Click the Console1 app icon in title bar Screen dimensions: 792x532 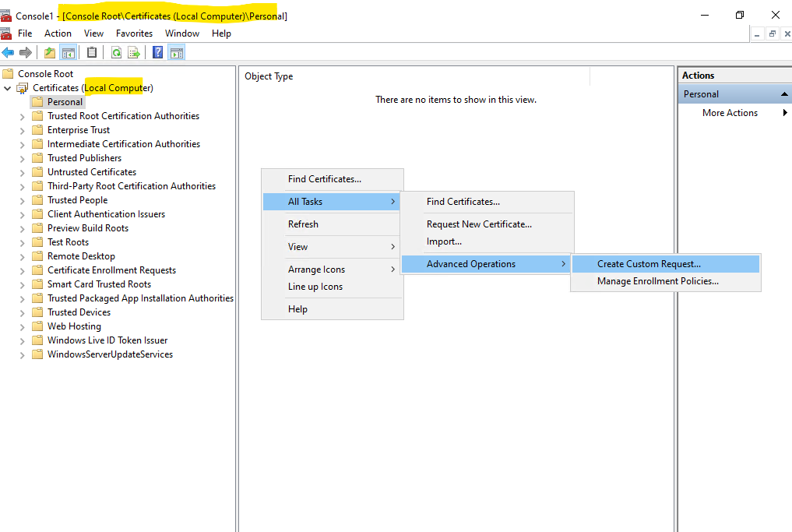(6, 16)
